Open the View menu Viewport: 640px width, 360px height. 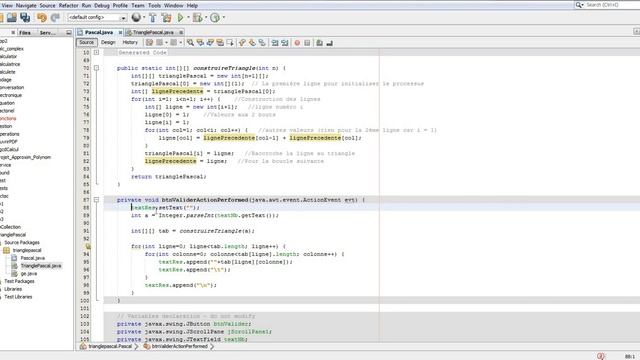pyautogui.click(x=7, y=5)
